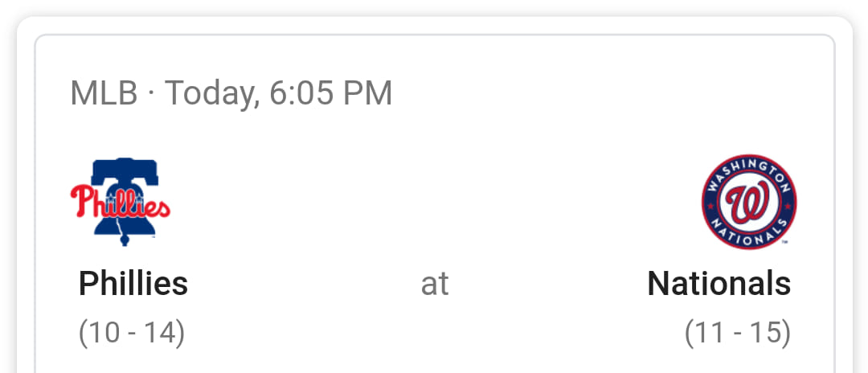Click the word Today in the header
Viewport: 868px width, 373px height.
pos(212,94)
